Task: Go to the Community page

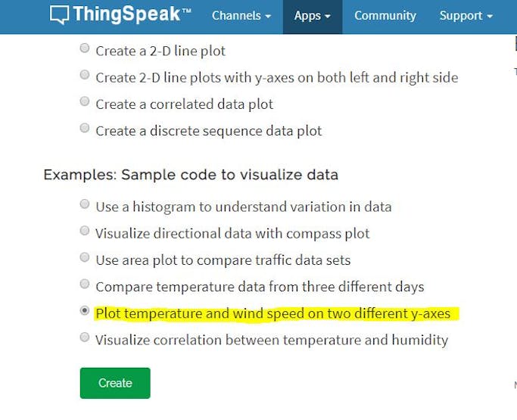Action: pos(385,16)
